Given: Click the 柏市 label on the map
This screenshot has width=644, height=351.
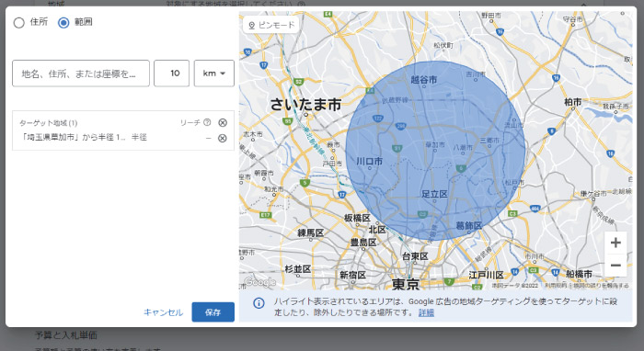Looking at the screenshot, I should pos(573,102).
